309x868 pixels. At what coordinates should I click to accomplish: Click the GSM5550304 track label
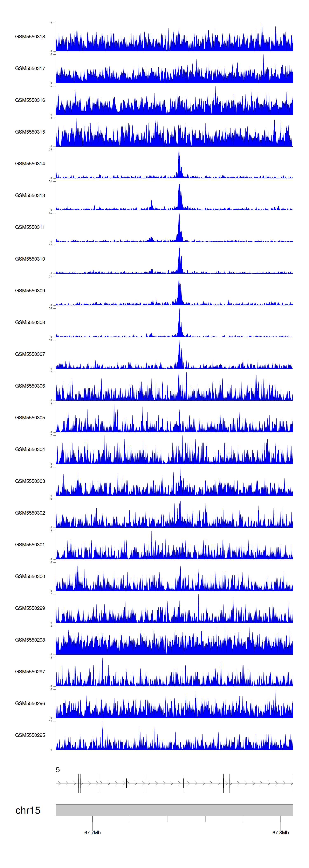(x=30, y=449)
